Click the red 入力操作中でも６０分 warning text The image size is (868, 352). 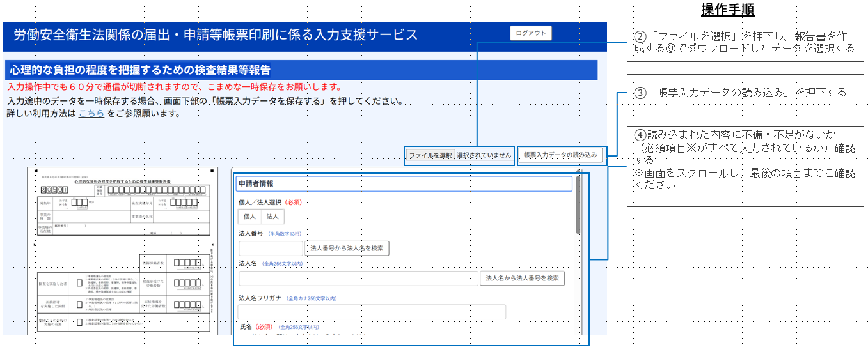(x=175, y=87)
